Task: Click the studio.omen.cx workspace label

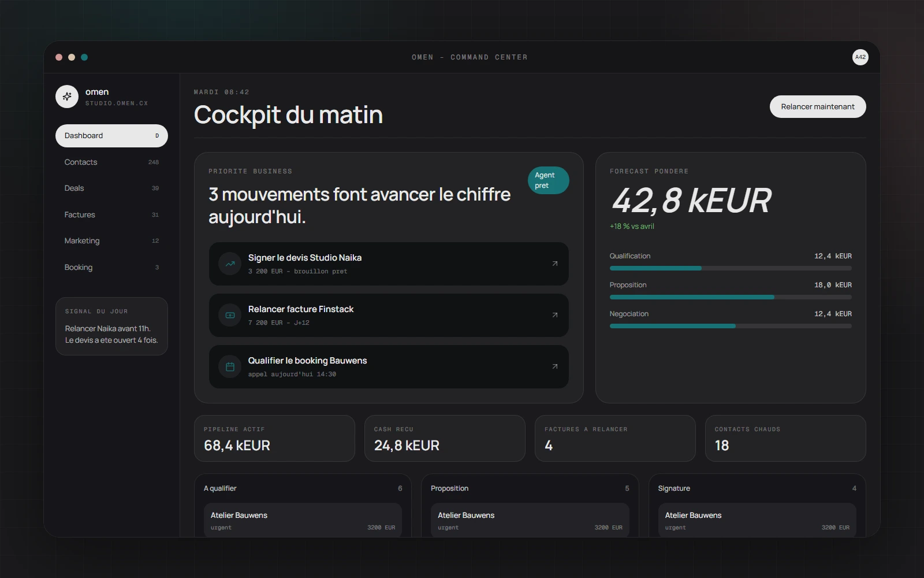Action: click(117, 103)
